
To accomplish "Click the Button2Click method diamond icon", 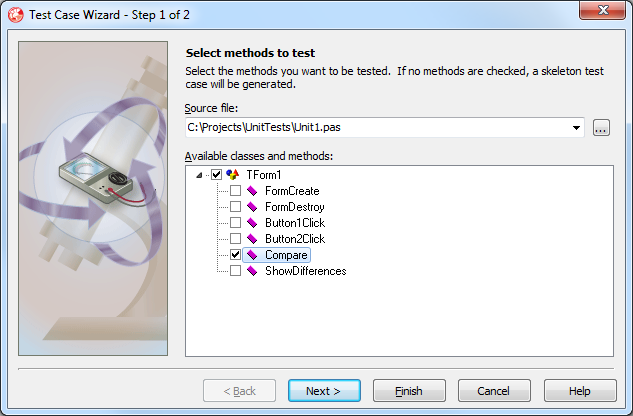I will [252, 239].
